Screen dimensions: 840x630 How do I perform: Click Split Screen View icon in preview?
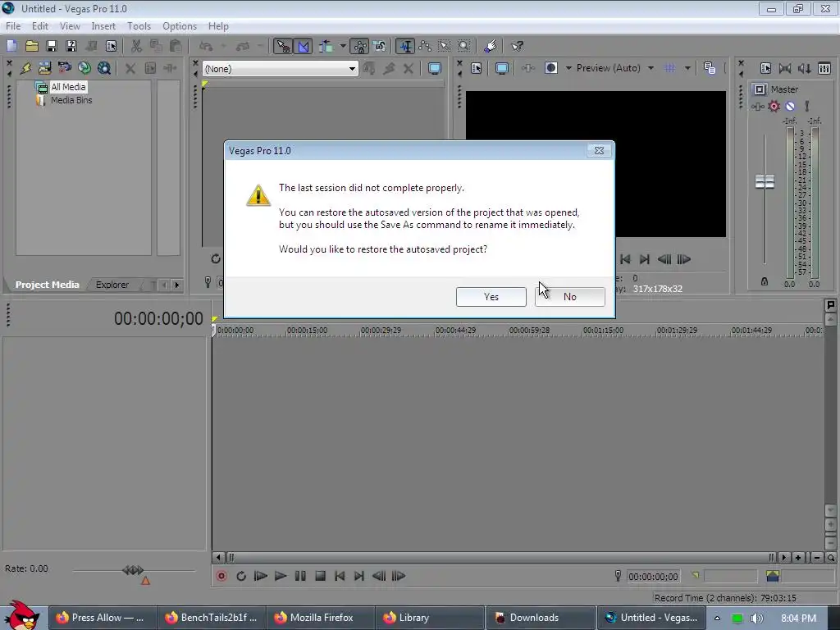pyautogui.click(x=550, y=68)
